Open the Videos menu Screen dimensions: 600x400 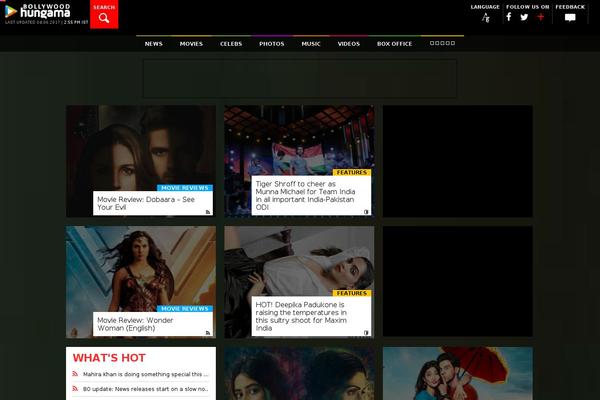tap(349, 44)
